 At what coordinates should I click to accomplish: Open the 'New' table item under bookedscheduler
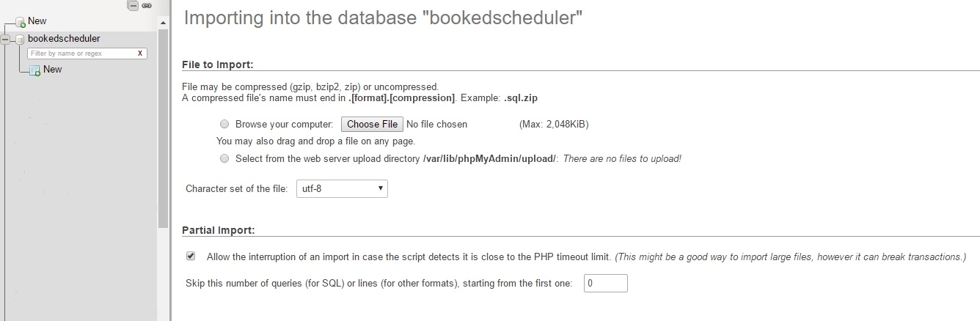click(x=52, y=70)
